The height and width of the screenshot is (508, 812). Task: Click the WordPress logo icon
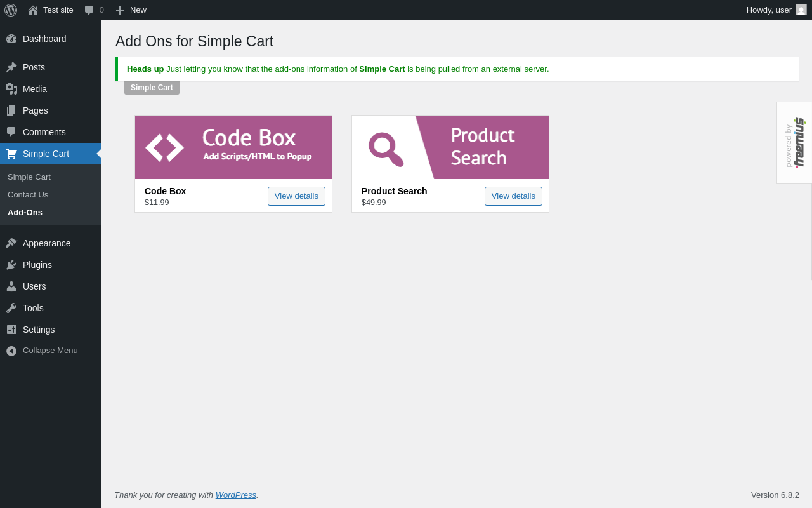click(x=11, y=10)
